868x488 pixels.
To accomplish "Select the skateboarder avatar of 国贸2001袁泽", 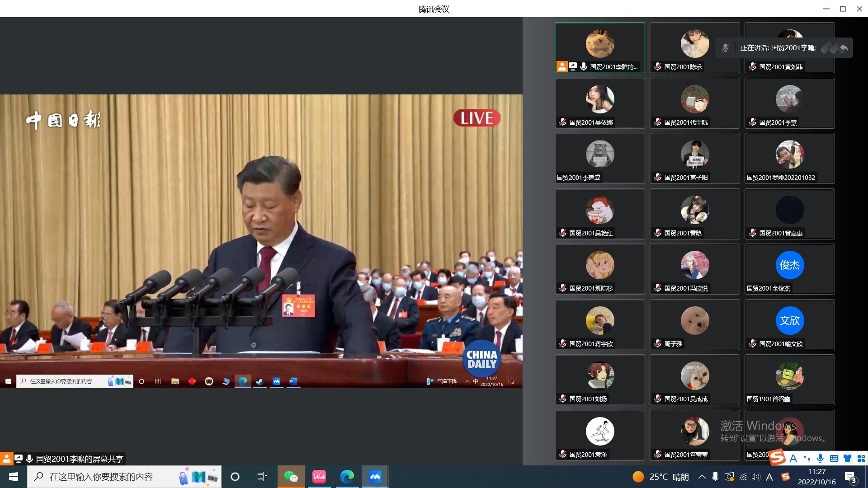I will pos(600,432).
